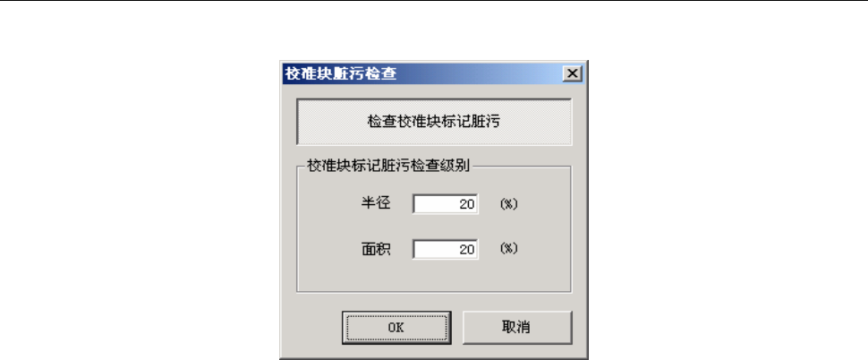Click the gap between OK and 取消 buttons

456,328
